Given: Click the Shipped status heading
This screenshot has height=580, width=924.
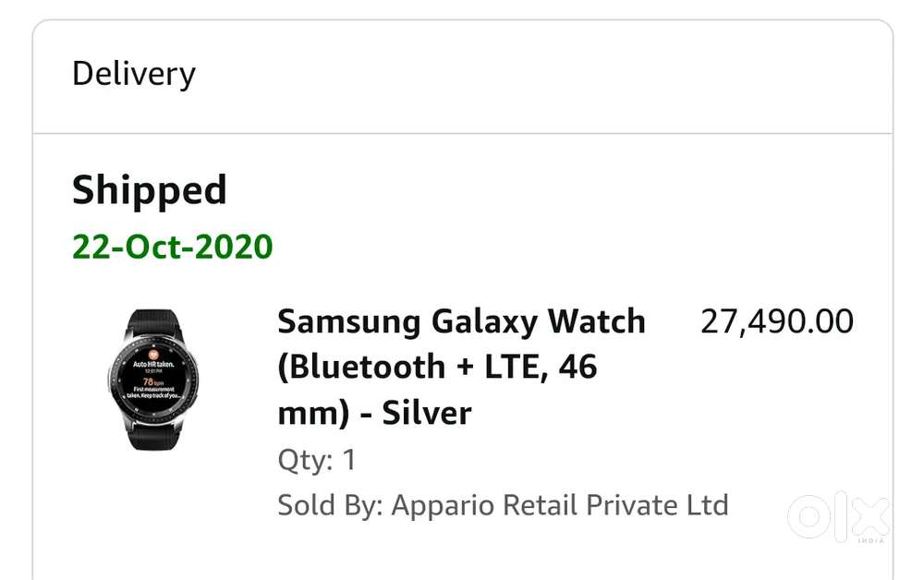Looking at the screenshot, I should click(149, 190).
